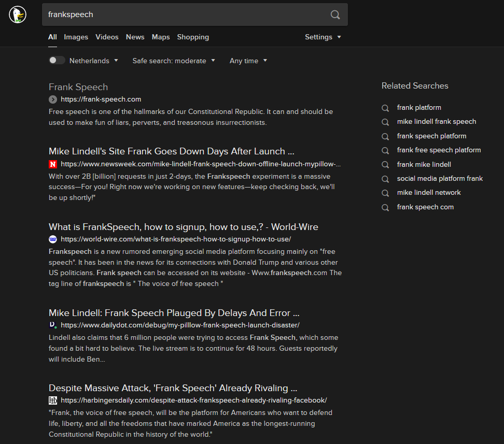
Task: Search related term 'frank free speech platform'
Action: (x=439, y=150)
